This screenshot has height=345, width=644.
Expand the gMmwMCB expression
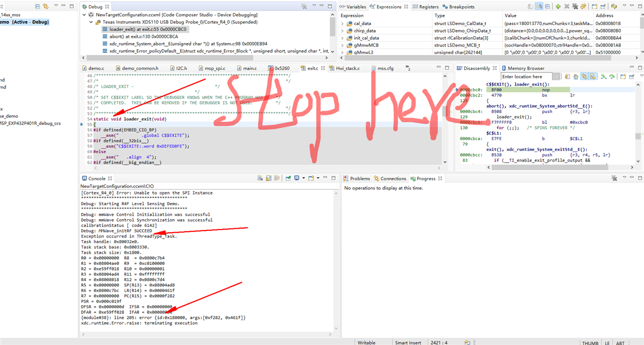tap(343, 45)
